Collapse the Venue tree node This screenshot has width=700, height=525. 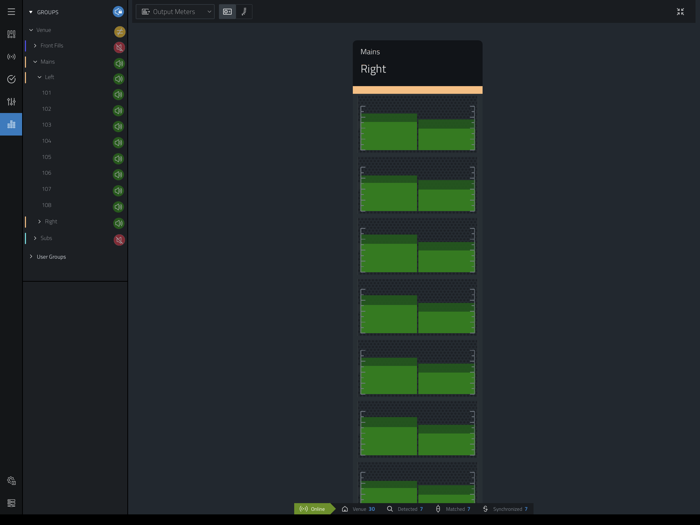[31, 30]
